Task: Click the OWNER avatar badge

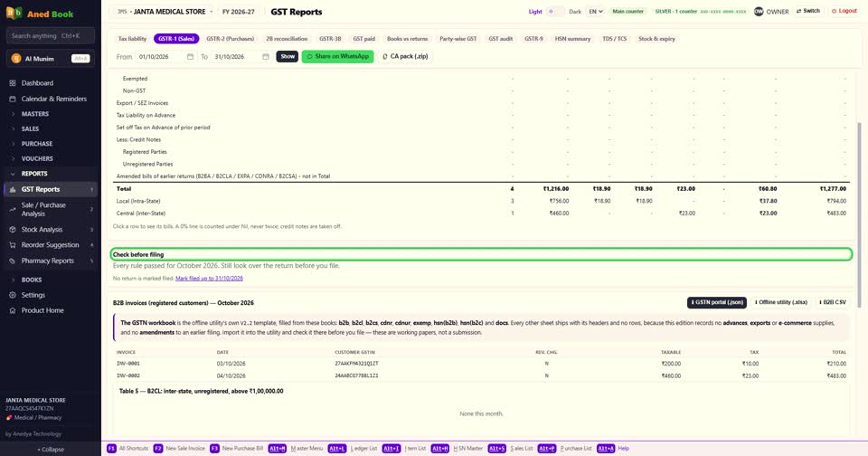Action: [759, 12]
